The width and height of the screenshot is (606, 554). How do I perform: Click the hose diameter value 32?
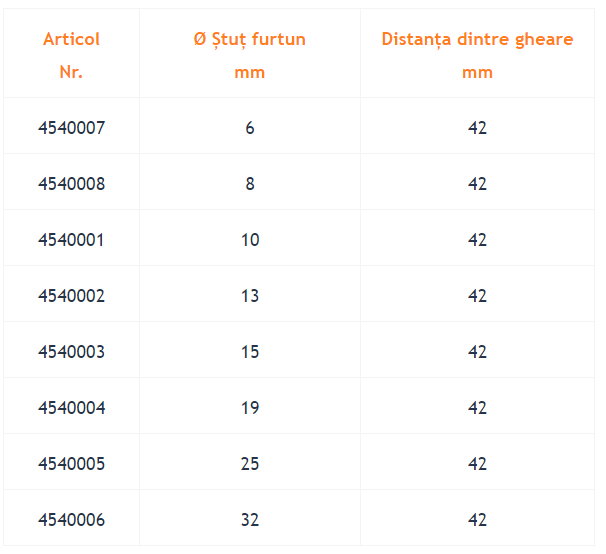(250, 520)
